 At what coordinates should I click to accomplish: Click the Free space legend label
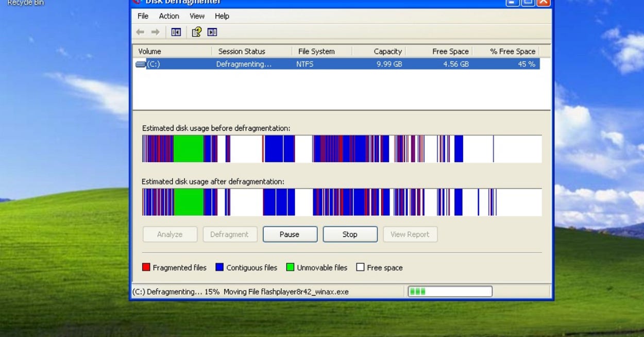(385, 267)
